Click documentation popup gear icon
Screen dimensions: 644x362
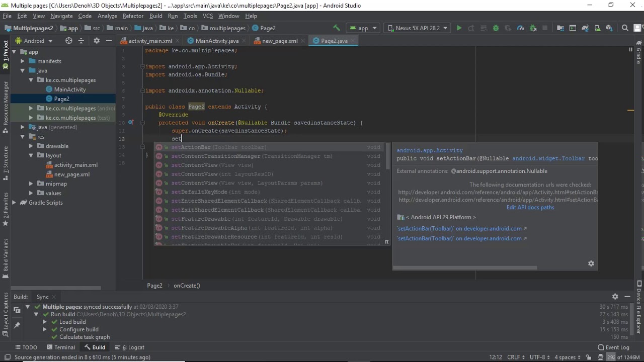click(x=591, y=263)
